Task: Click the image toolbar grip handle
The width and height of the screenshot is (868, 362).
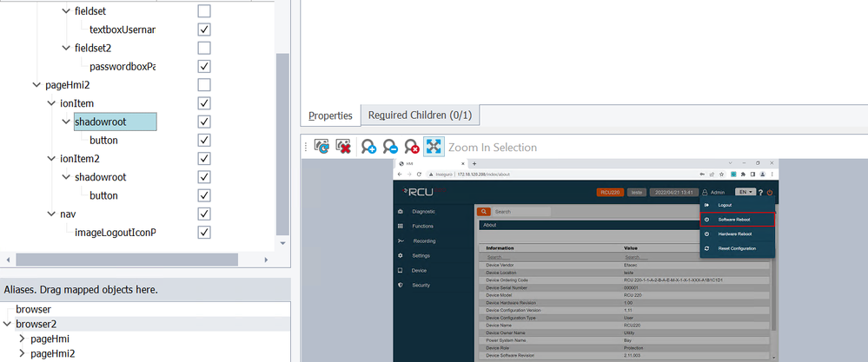Action: (x=306, y=147)
